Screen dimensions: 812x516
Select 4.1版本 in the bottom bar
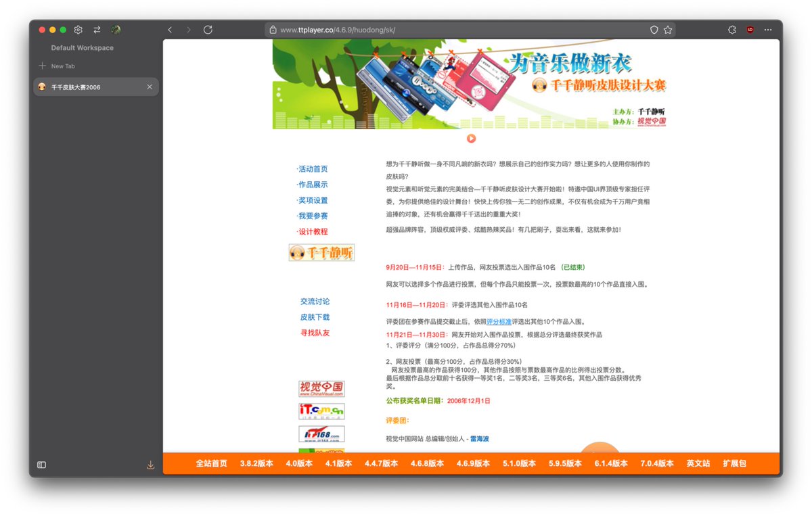[338, 464]
